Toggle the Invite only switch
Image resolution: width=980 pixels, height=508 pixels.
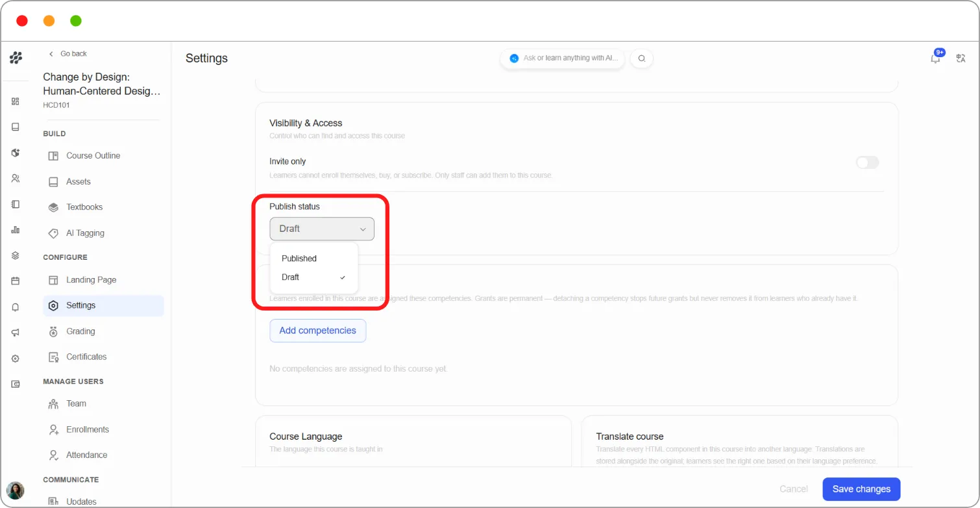click(867, 162)
